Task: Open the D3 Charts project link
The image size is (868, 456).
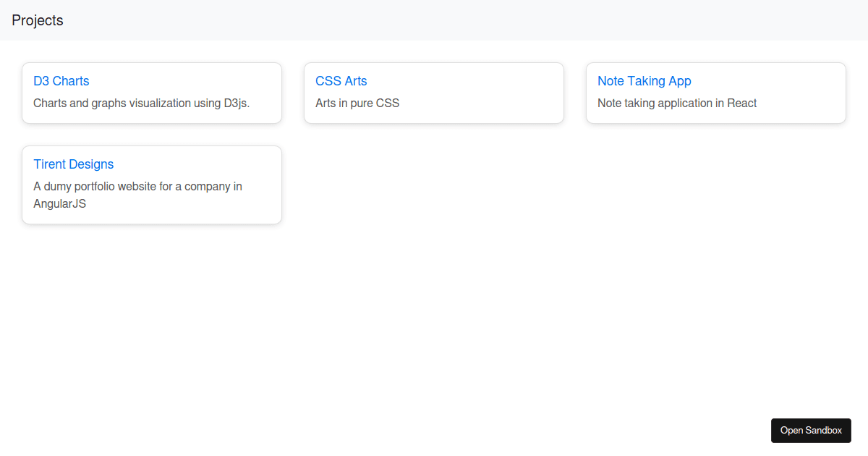Action: point(61,81)
